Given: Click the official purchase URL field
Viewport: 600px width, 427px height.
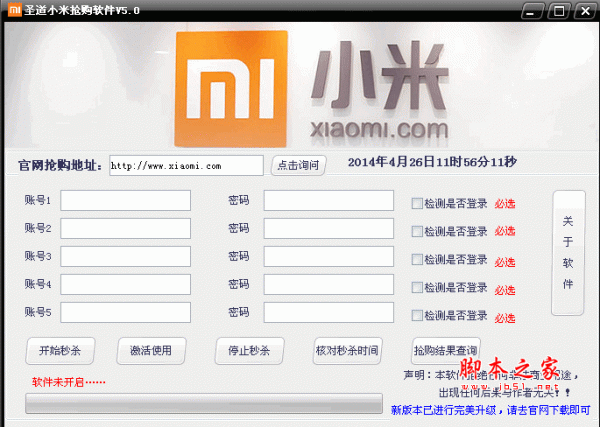Looking at the screenshot, I should pos(186,166).
